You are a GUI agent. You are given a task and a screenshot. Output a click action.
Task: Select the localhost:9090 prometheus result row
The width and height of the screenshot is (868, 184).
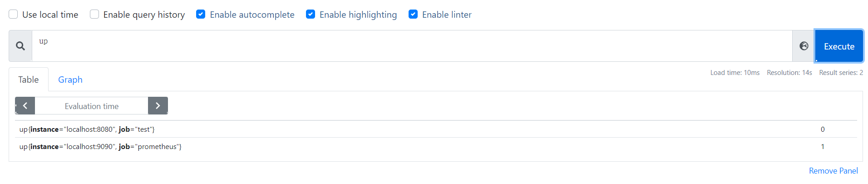coord(100,147)
